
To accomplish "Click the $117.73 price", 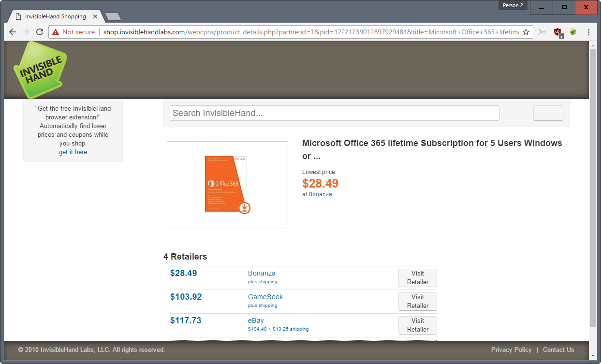I will (x=186, y=320).
